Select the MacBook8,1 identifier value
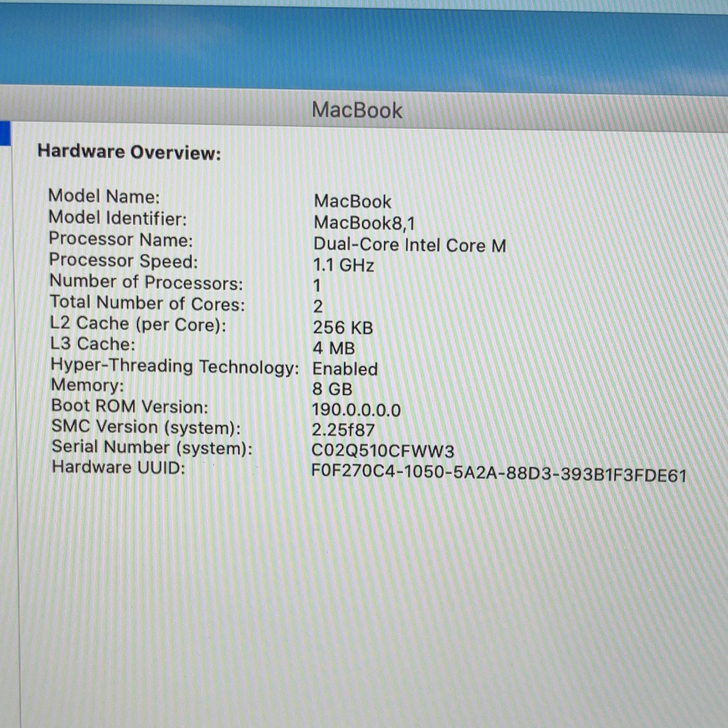728x728 pixels. click(x=364, y=223)
